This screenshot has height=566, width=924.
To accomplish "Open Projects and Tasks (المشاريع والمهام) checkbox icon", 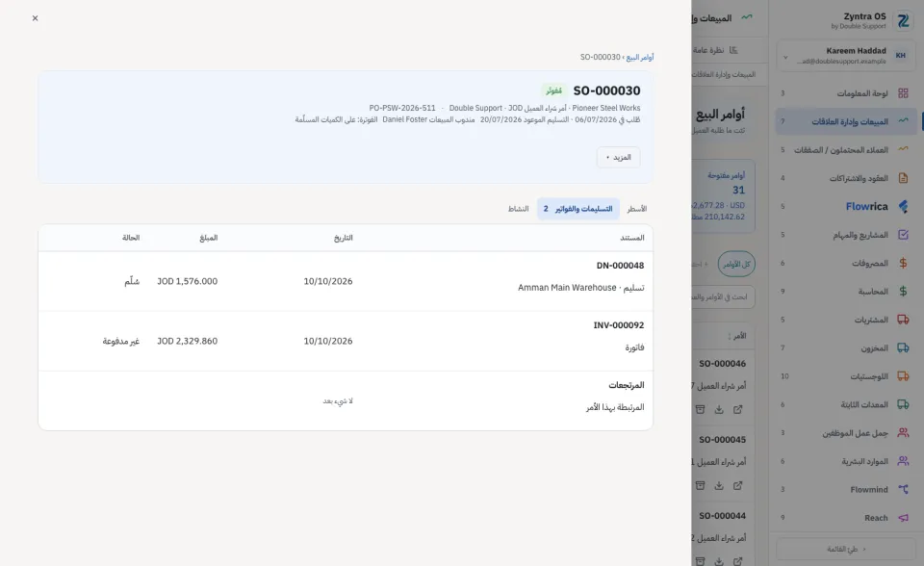I will (903, 235).
